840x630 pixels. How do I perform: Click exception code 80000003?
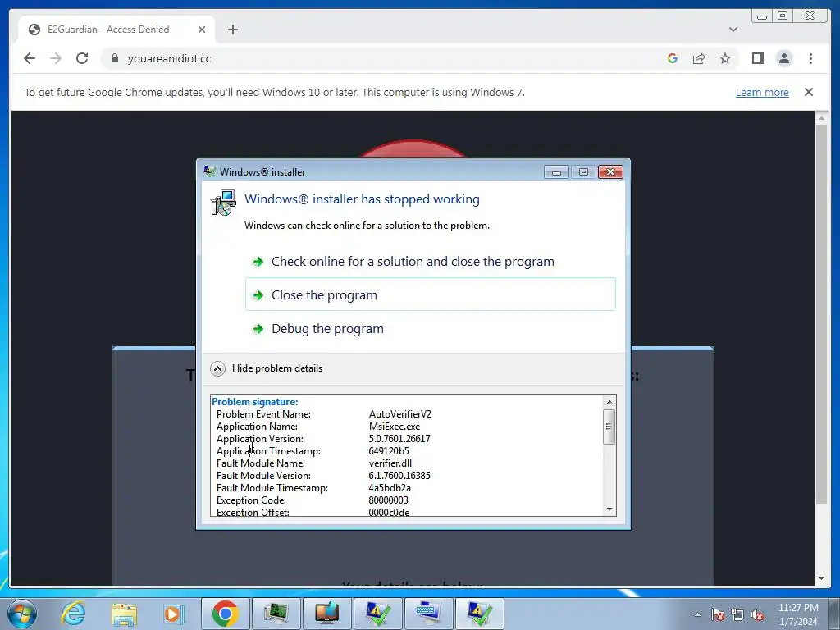388,500
